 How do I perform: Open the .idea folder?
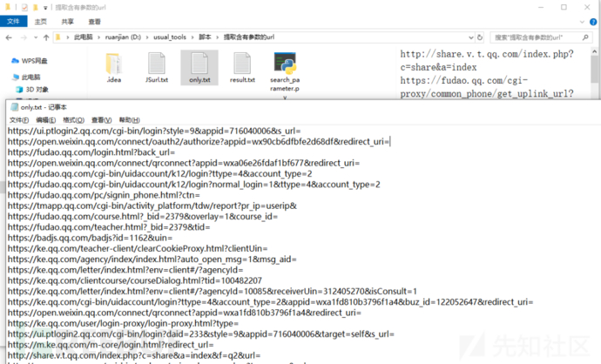114,68
